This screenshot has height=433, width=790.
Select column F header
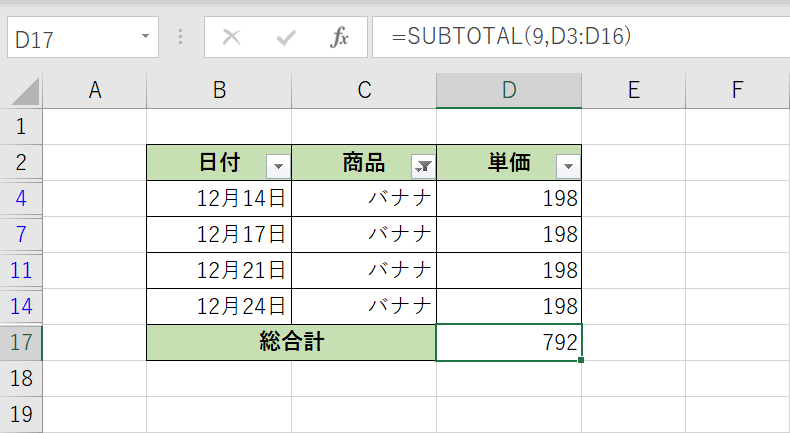point(738,91)
